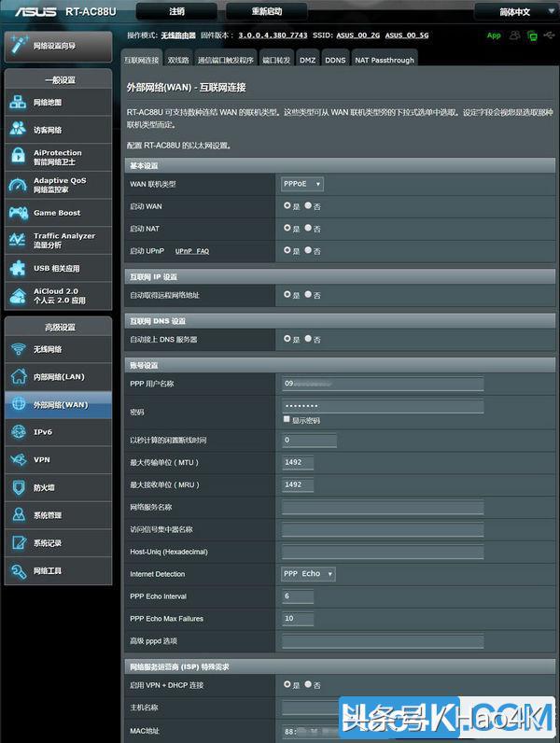
Task: Select No (否) for auto WAN IP
Action: 308,294
